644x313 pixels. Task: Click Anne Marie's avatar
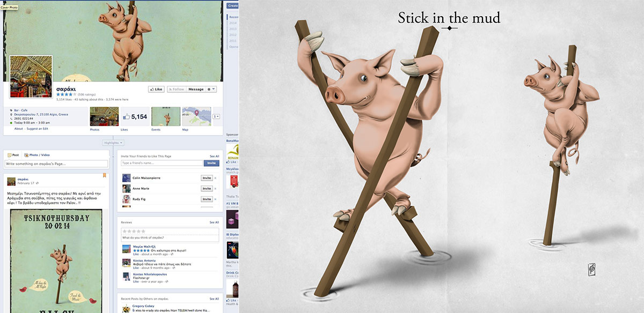point(126,189)
